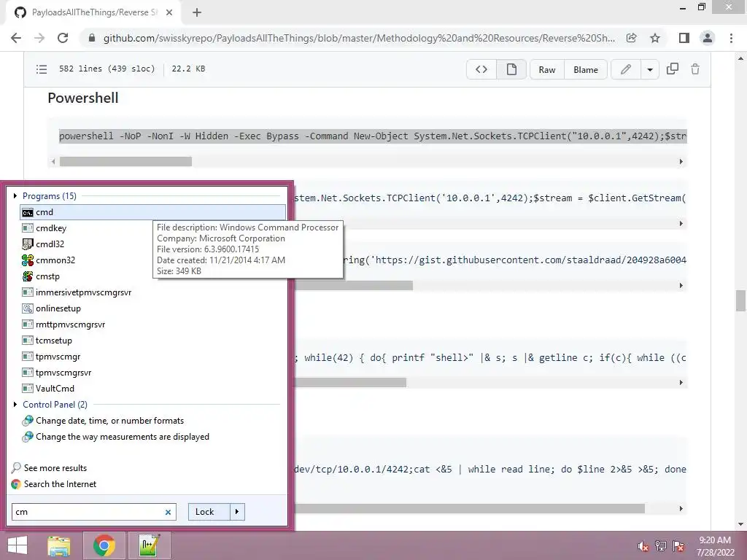Switch to Chrome in taskbar
The image size is (747, 560).
(104, 545)
